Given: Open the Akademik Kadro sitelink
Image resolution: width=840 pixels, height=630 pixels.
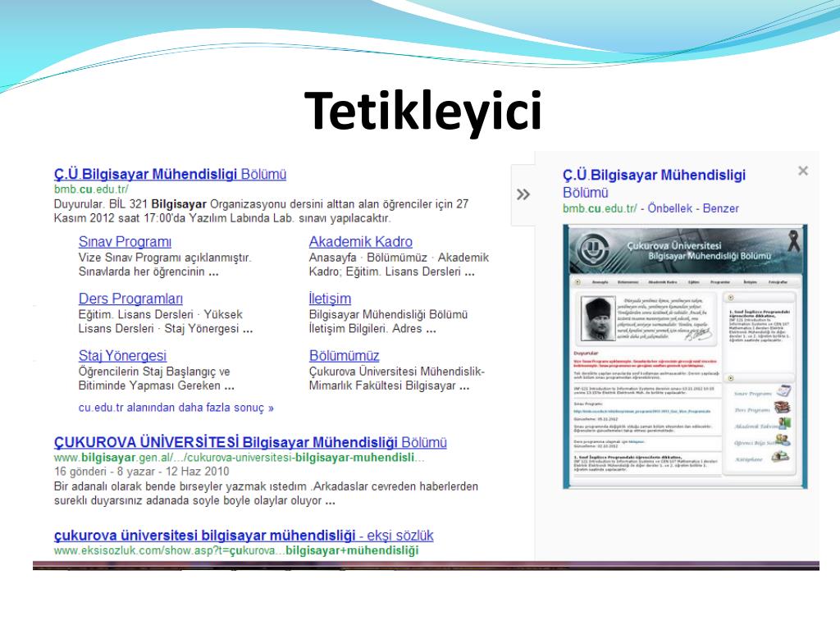Looking at the screenshot, I should pos(361,242).
